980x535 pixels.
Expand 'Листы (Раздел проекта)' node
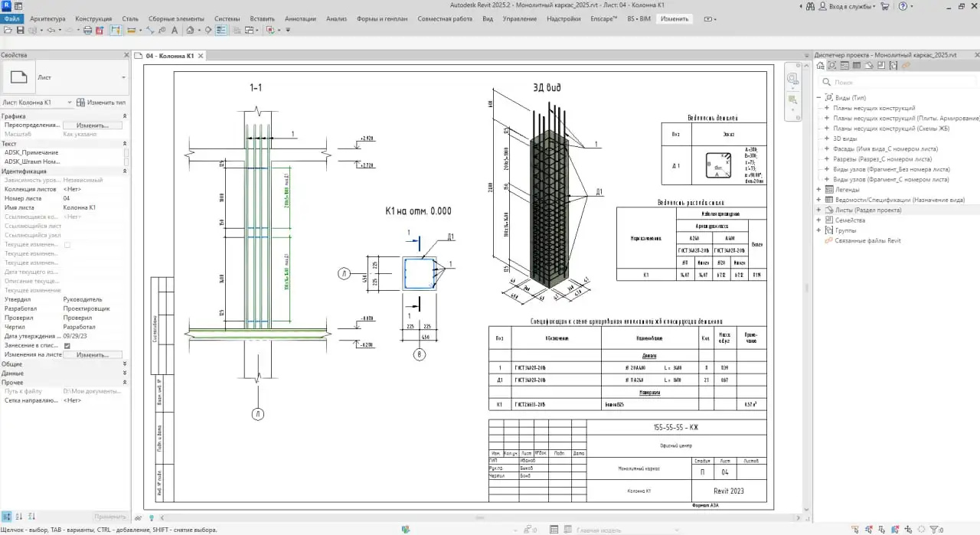(x=818, y=210)
